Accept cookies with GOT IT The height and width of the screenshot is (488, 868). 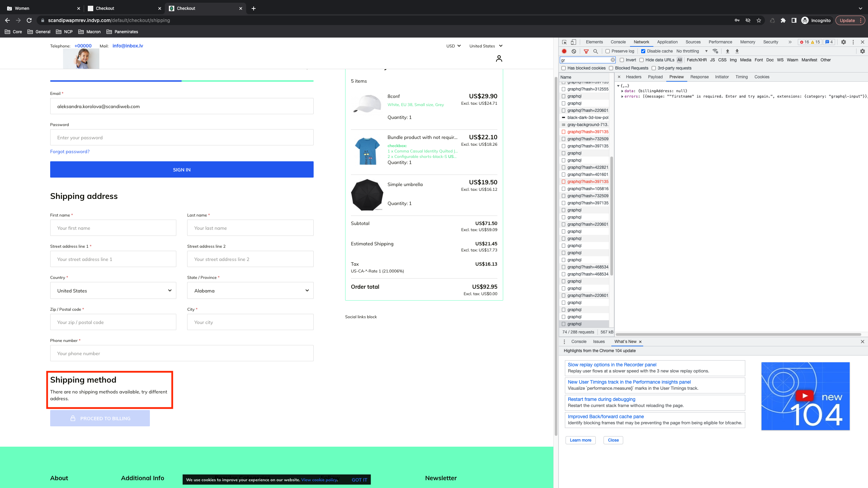(359, 480)
